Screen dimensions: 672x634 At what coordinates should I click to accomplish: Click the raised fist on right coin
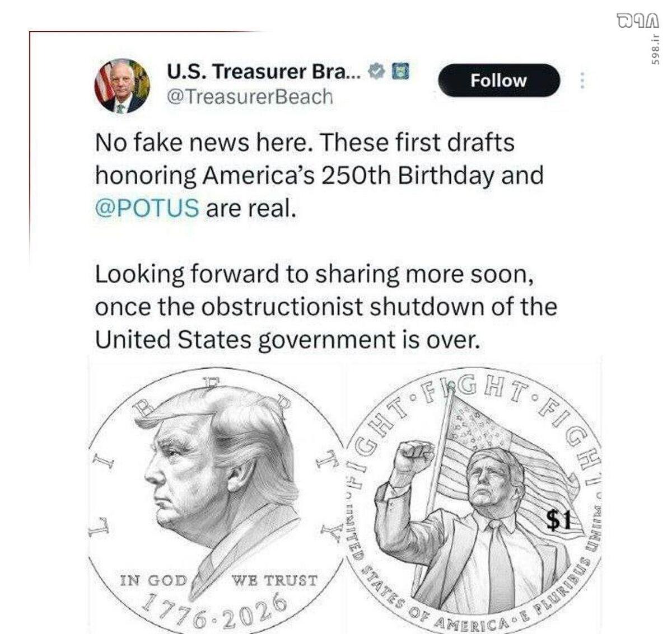pyautogui.click(x=413, y=457)
